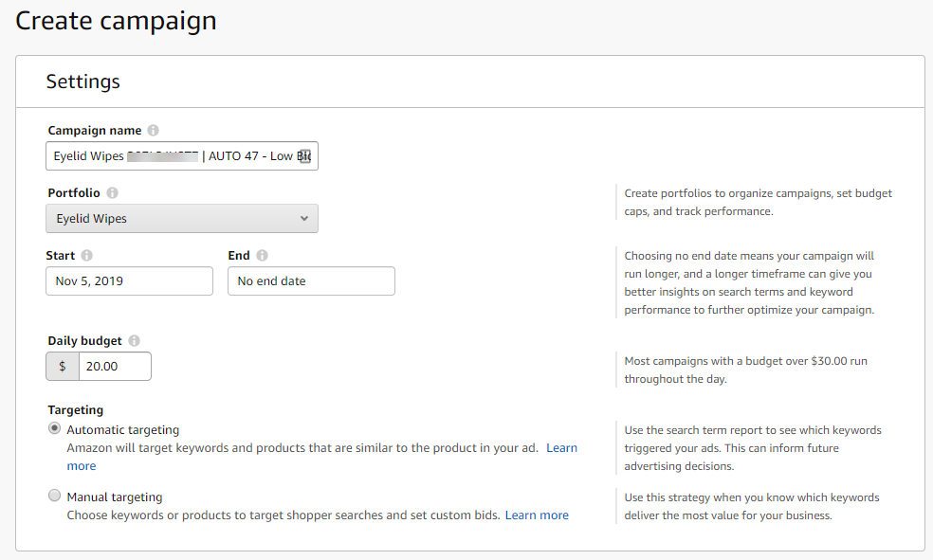Click the info icon beside Campaign name
The image size is (933, 560).
click(x=154, y=131)
